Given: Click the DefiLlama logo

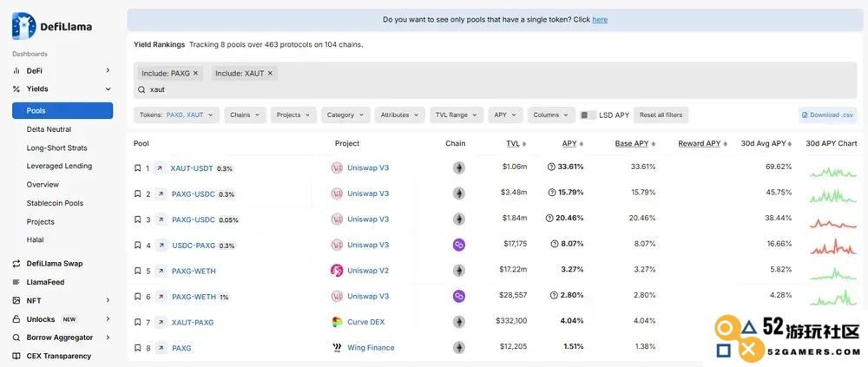Looking at the screenshot, I should 52,26.
